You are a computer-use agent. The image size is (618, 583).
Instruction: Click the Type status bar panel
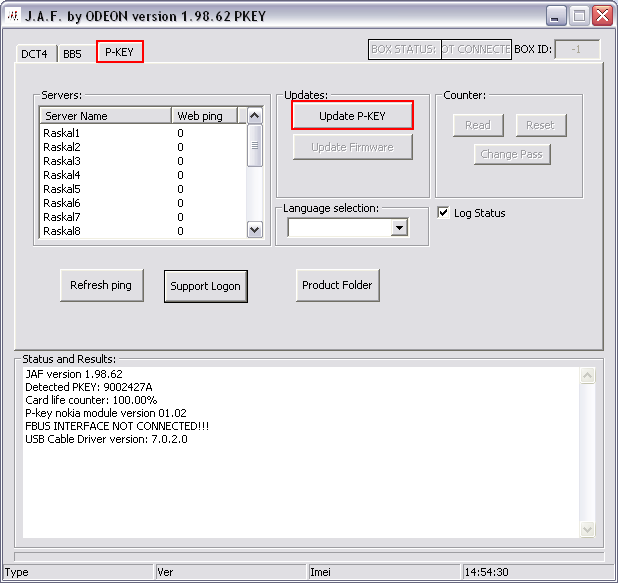[x=78, y=572]
